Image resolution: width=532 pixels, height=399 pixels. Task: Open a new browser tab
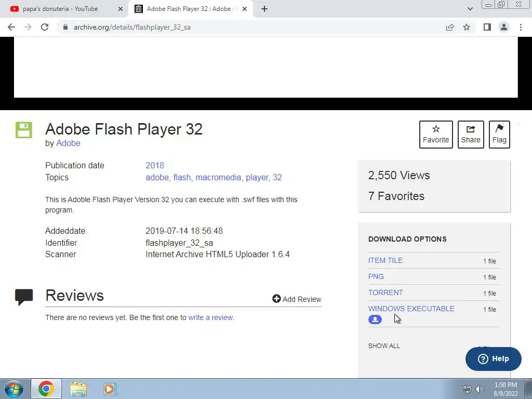click(x=264, y=9)
